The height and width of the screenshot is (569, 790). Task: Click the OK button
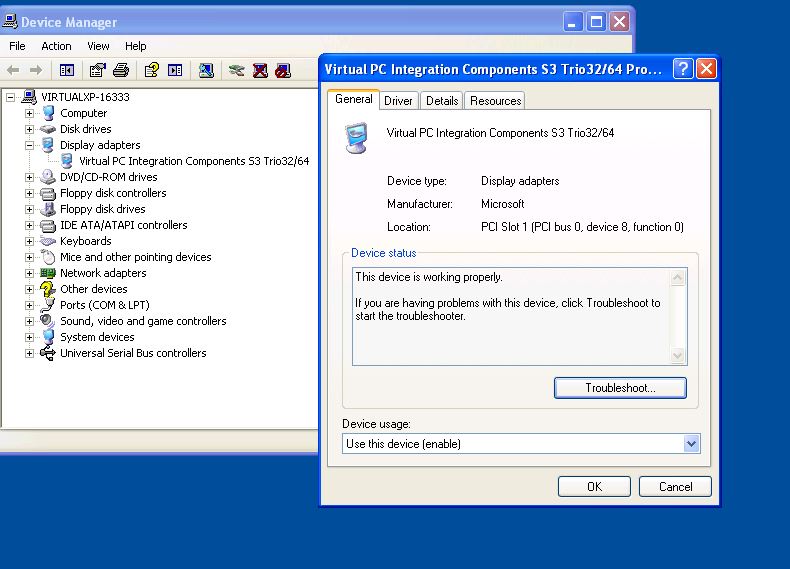(594, 487)
